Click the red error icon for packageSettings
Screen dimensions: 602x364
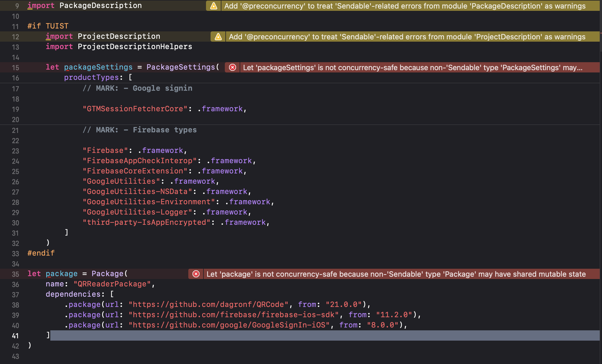tap(233, 68)
